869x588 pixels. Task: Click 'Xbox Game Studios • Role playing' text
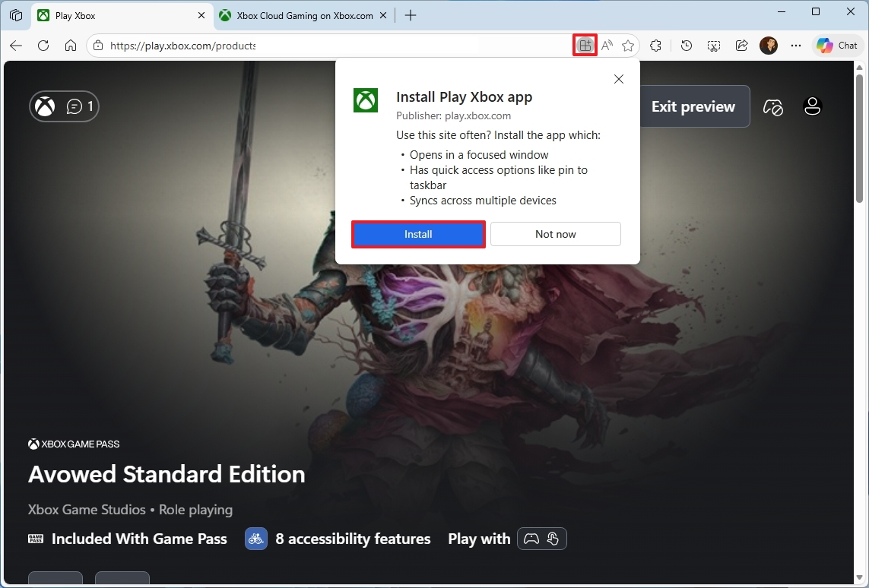130,510
